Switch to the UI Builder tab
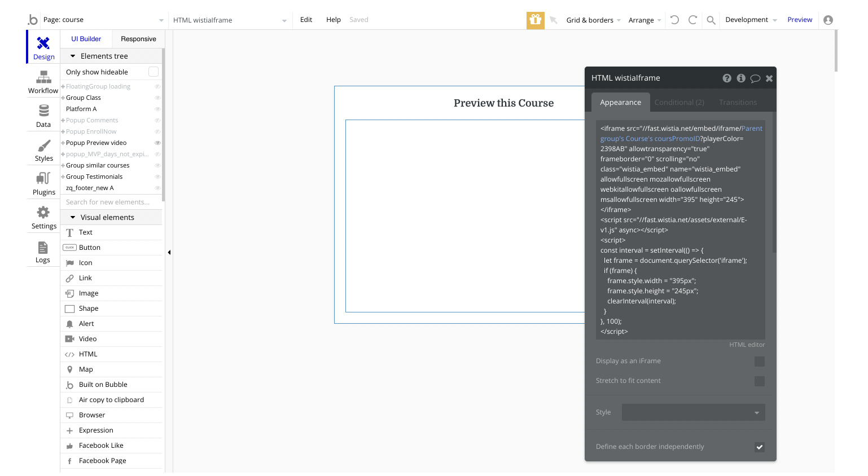 click(86, 39)
